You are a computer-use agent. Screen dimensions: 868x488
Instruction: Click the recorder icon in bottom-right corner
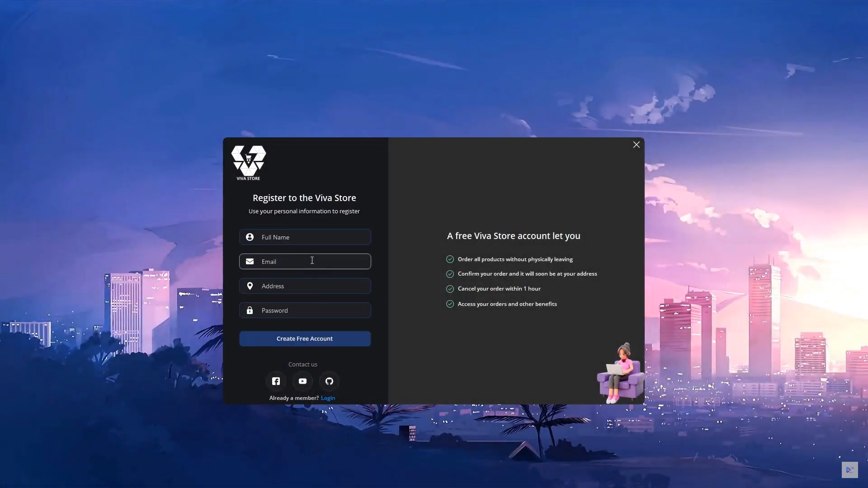pyautogui.click(x=849, y=470)
